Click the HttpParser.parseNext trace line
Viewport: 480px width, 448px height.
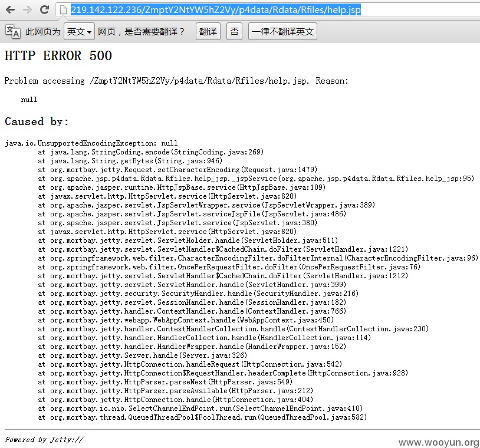[165, 383]
